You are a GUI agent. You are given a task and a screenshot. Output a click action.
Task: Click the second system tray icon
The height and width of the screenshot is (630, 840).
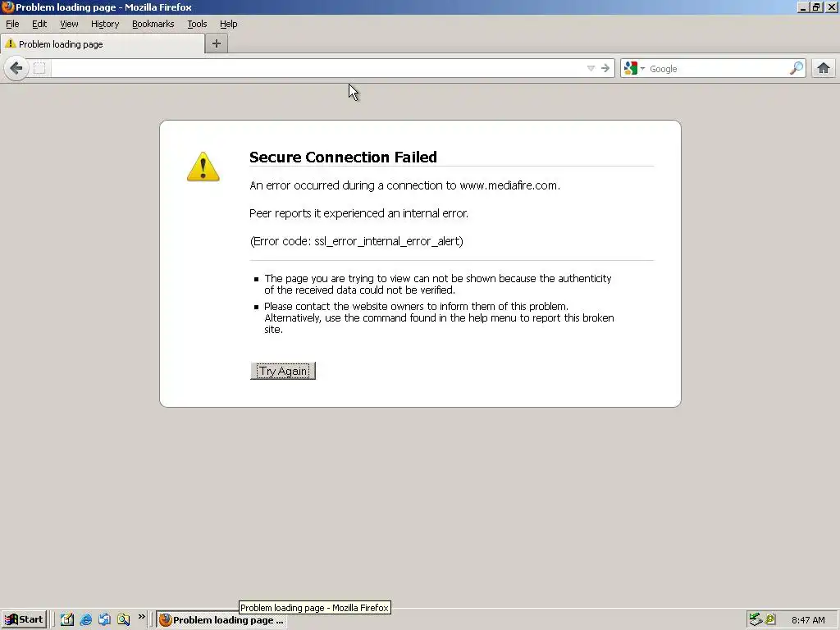770,619
